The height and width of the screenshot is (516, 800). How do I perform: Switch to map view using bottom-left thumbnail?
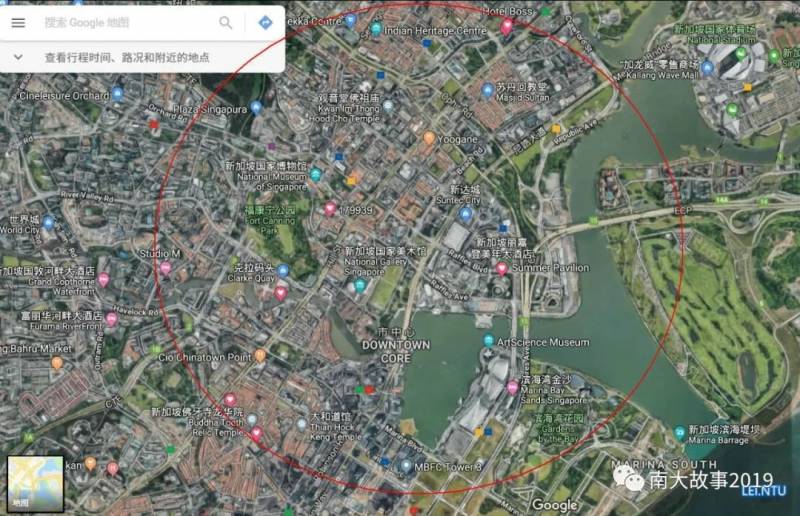[35, 483]
